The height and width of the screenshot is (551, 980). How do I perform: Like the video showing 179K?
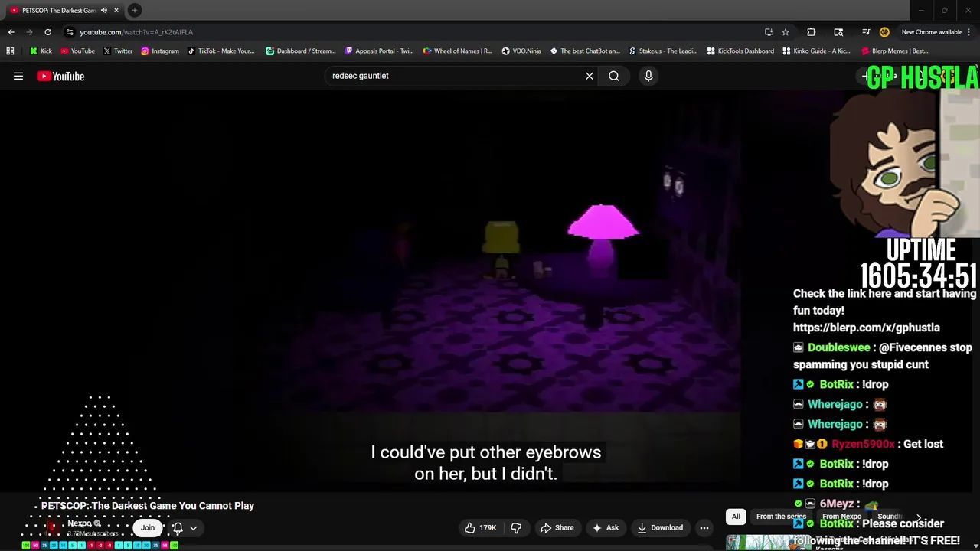coord(480,527)
